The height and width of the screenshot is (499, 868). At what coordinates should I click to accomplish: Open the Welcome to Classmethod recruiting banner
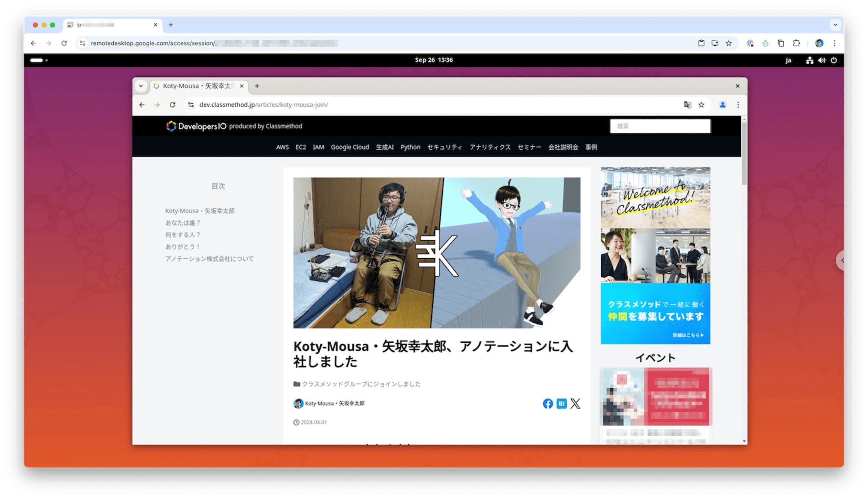[x=655, y=256]
